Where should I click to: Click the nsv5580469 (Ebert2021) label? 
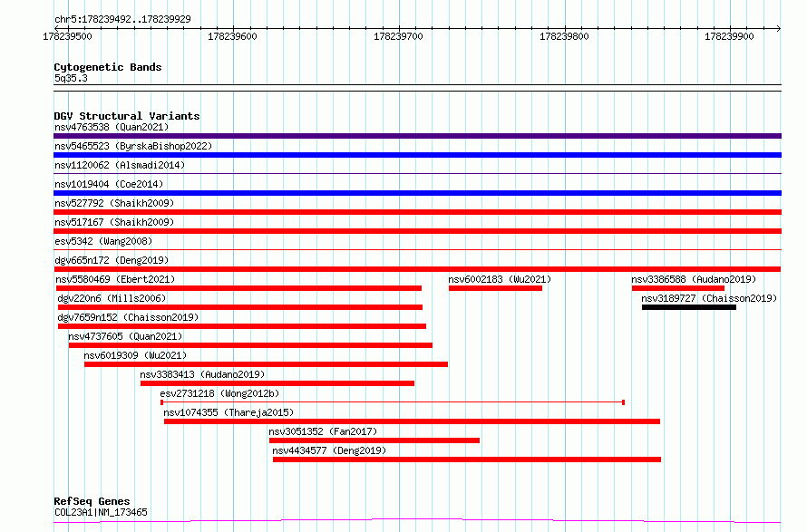click(115, 279)
